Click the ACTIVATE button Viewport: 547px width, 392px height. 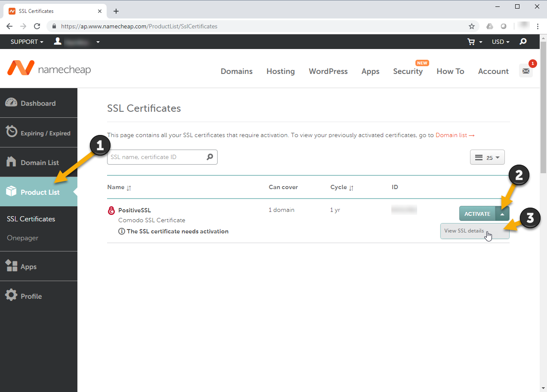pos(477,214)
